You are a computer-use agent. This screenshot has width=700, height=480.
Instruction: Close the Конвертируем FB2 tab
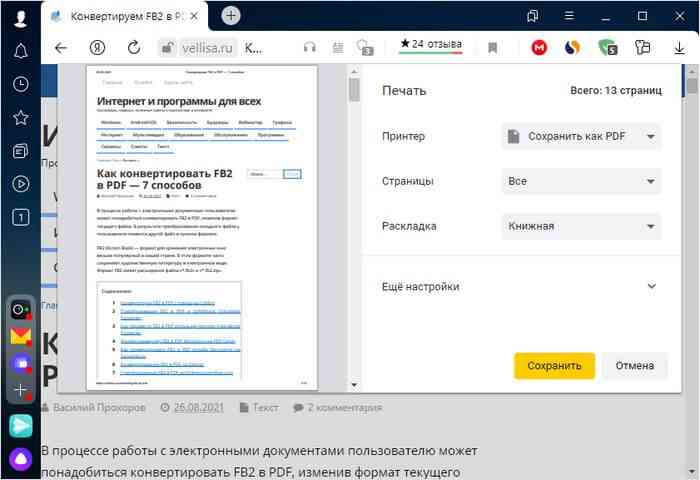click(194, 16)
